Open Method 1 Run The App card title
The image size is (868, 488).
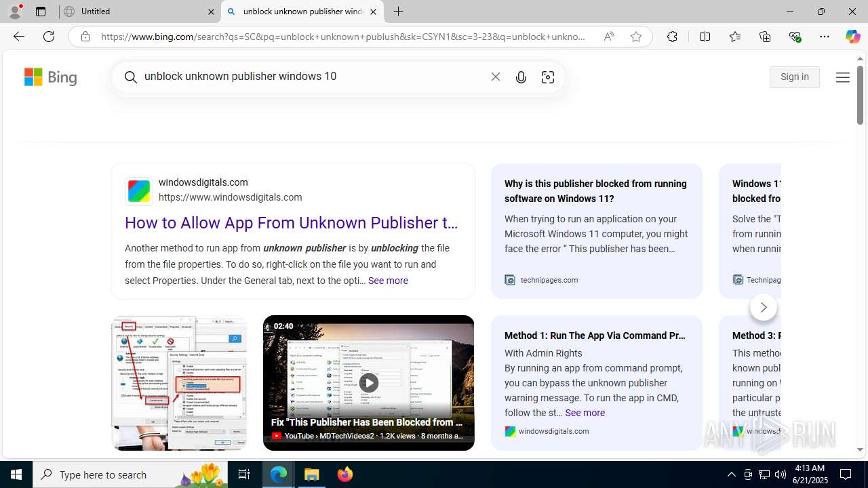tap(595, 335)
